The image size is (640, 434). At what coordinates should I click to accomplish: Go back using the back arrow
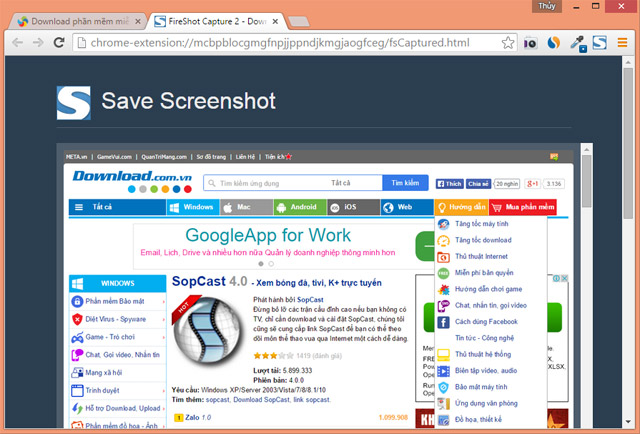[18, 42]
